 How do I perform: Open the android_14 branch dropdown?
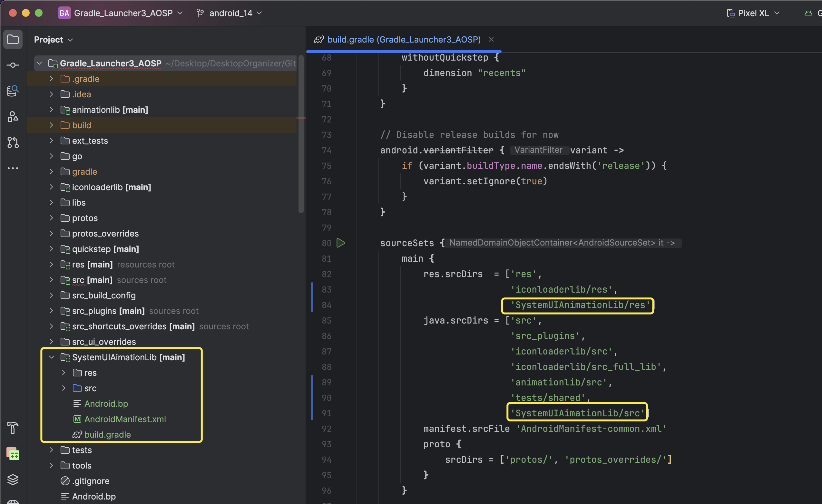pyautogui.click(x=236, y=13)
